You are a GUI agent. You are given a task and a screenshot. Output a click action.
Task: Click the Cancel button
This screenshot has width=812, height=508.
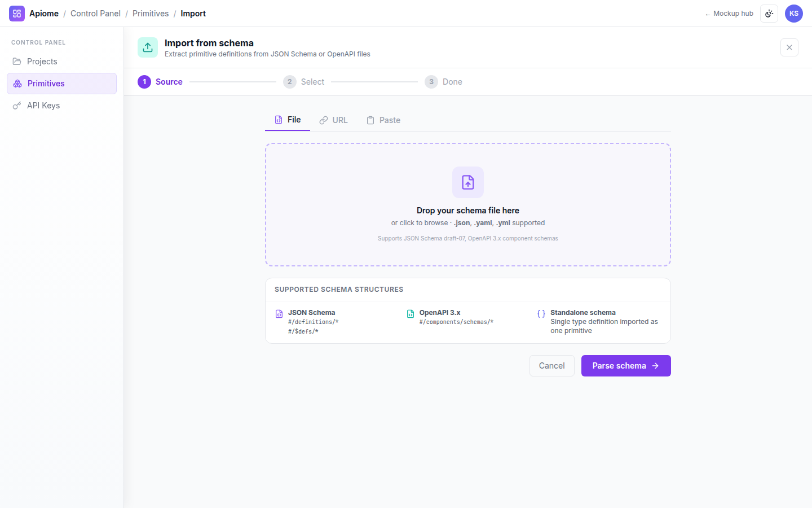tap(551, 366)
